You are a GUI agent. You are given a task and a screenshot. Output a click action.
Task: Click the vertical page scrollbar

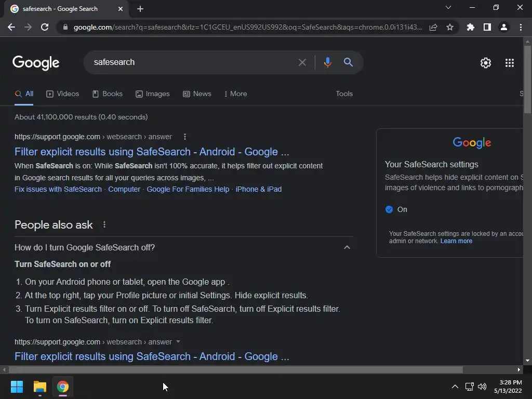(527, 79)
